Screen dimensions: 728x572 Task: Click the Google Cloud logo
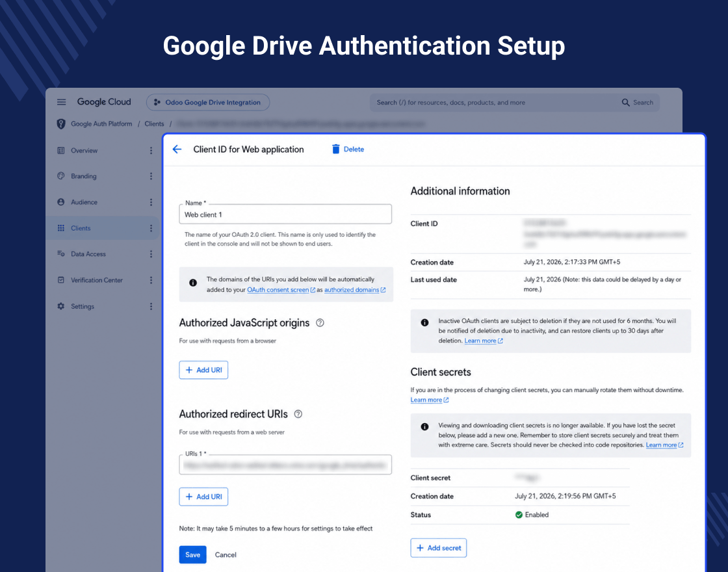coord(104,102)
